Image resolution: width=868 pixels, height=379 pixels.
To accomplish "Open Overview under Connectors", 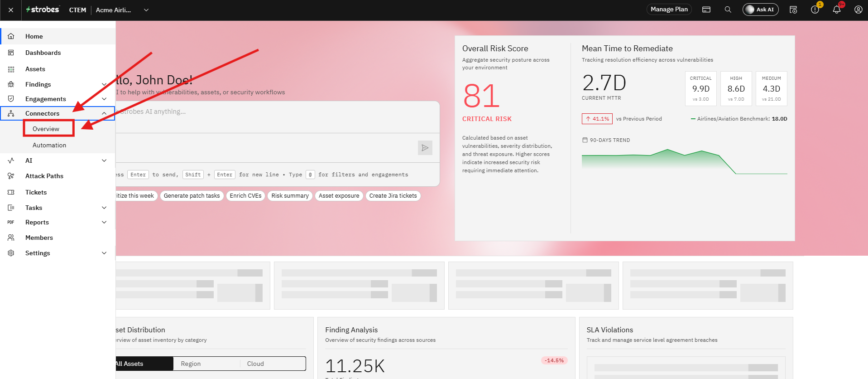I will (x=46, y=129).
